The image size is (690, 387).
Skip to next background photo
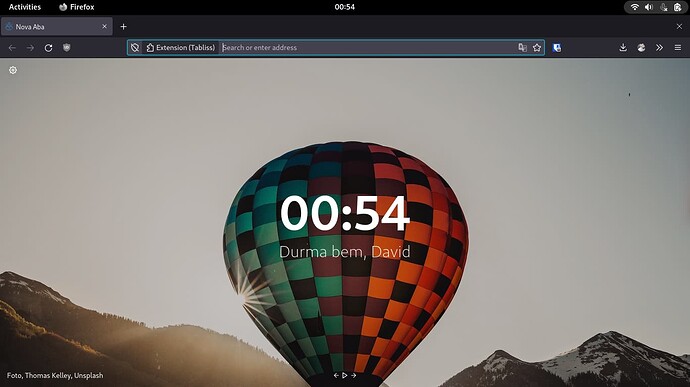coord(353,376)
